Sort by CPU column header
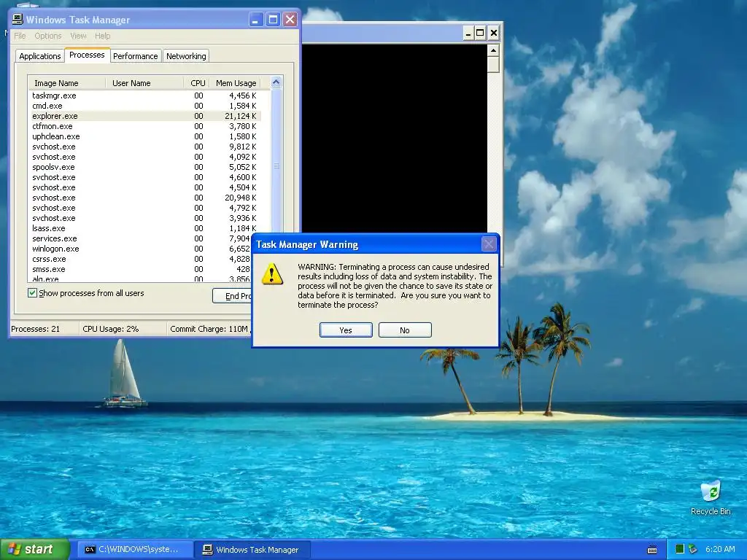 [197, 83]
